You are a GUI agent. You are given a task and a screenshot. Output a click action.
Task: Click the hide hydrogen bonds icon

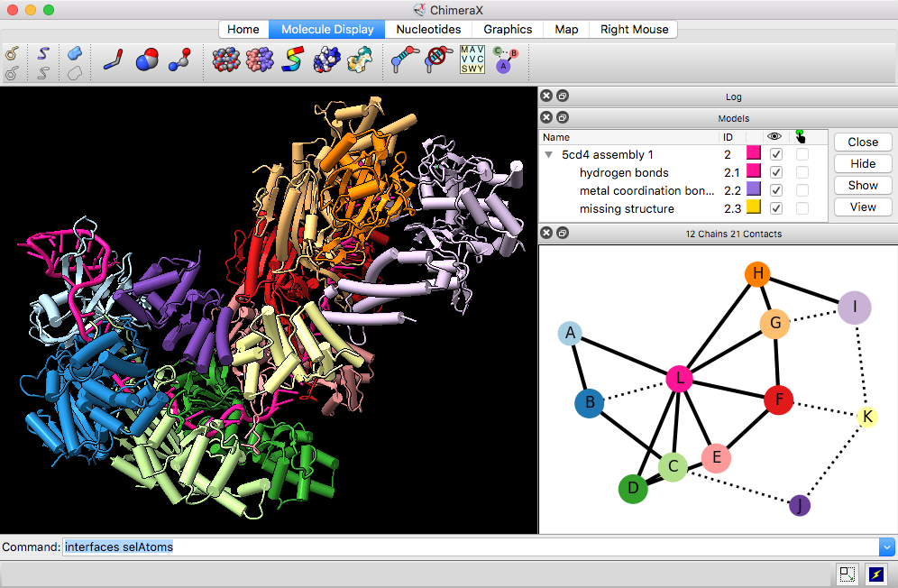(438, 60)
